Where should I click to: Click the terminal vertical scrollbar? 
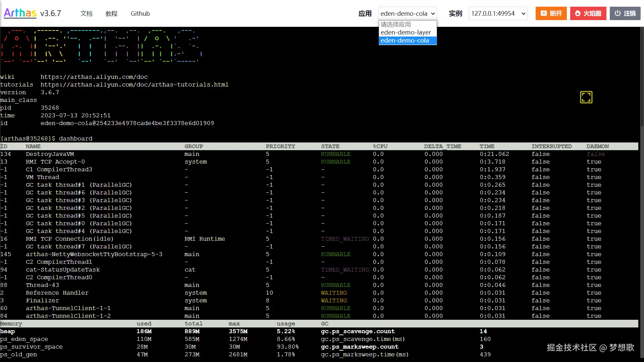(642, 77)
